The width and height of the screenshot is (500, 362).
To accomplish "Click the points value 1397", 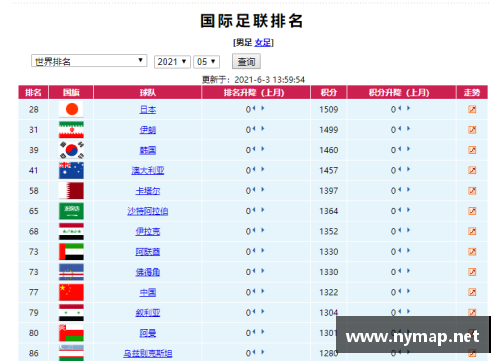I will pyautogui.click(x=329, y=191).
